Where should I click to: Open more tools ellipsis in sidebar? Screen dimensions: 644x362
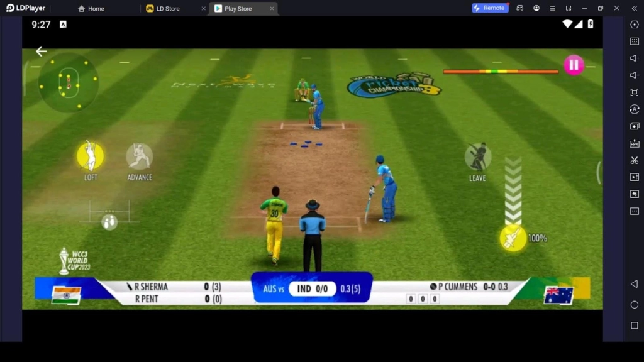[x=635, y=211]
